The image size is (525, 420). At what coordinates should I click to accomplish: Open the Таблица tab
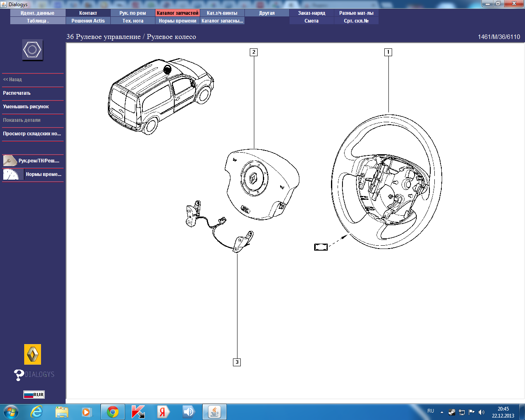click(37, 21)
